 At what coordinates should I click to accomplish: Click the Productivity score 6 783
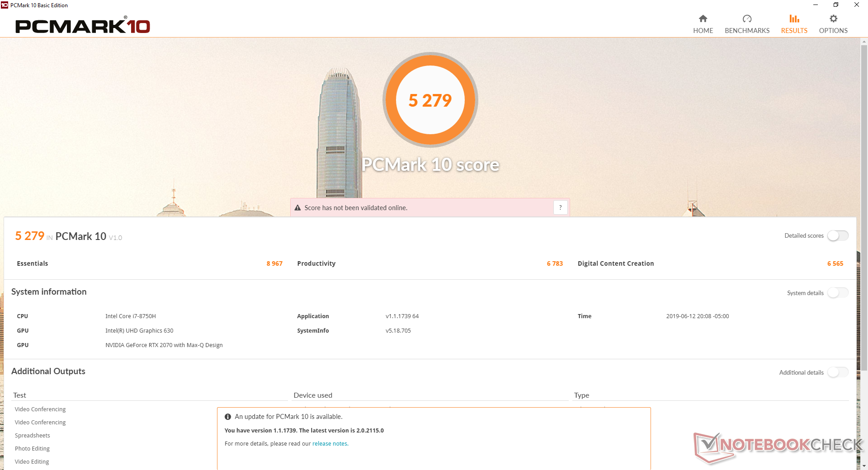555,263
